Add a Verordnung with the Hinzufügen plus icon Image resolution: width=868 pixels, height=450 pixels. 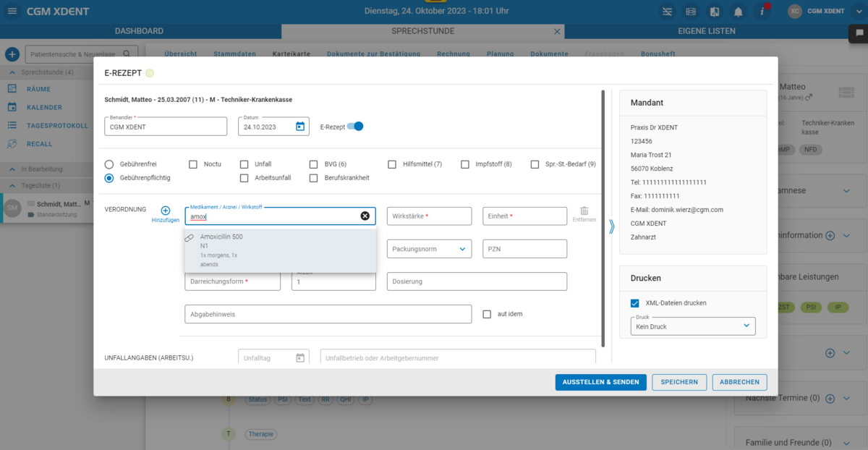(x=166, y=211)
